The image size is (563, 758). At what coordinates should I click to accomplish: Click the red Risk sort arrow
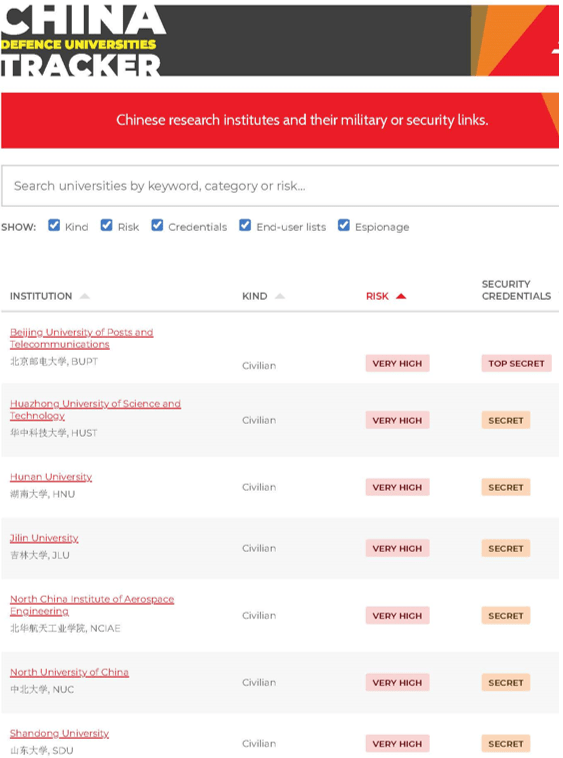401,296
